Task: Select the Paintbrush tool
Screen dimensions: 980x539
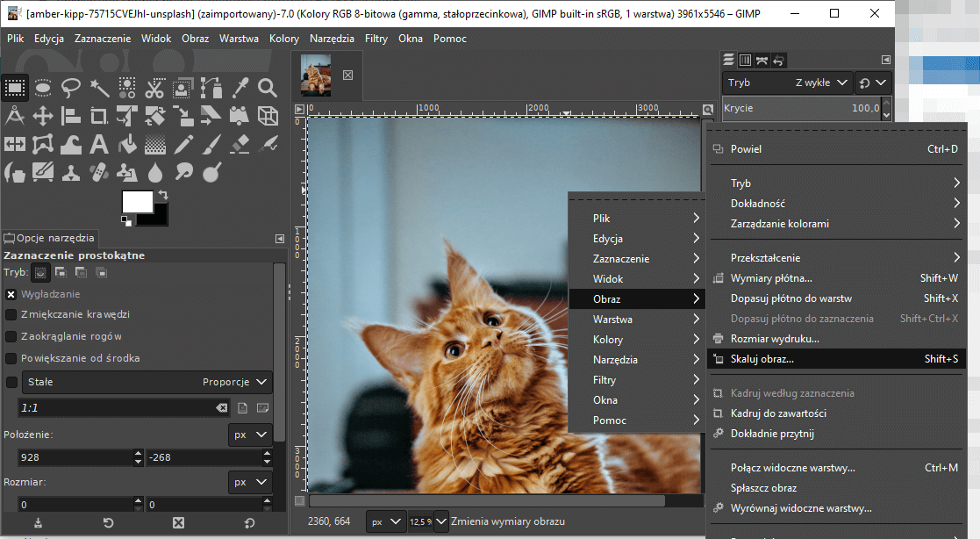Action: 211,143
